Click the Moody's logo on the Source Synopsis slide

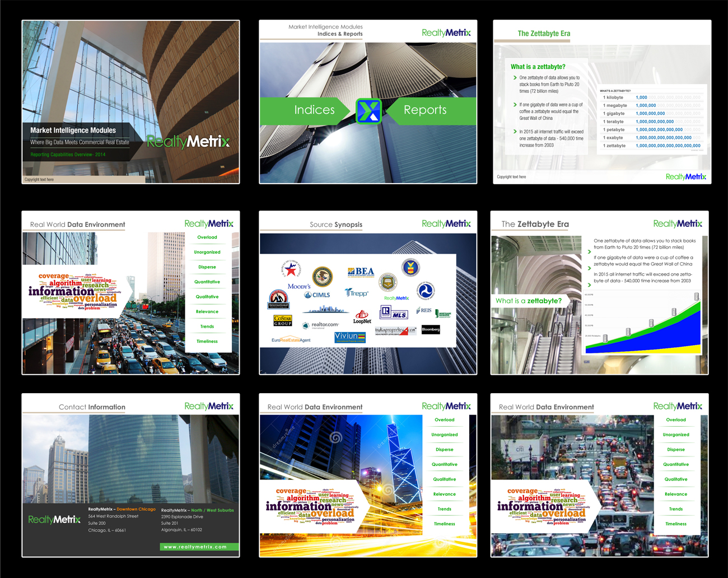[301, 286]
